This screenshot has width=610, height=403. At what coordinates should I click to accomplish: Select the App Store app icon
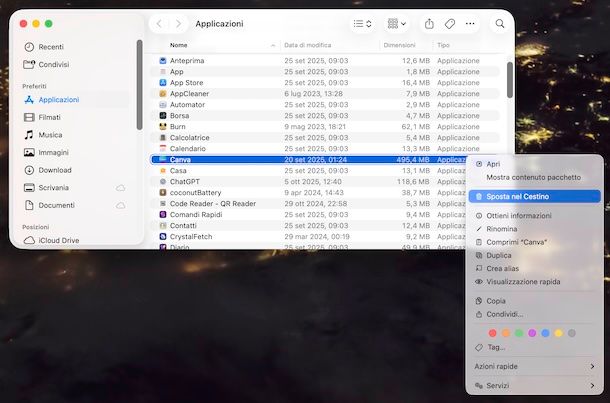click(163, 82)
